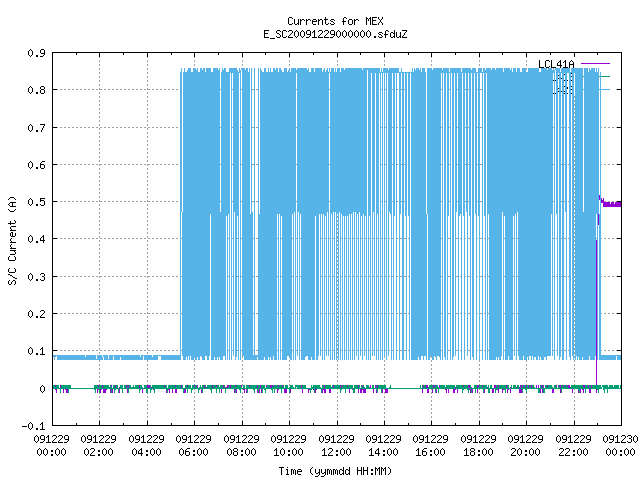Click the x-axis tick label '12:00'
The height and width of the screenshot is (480, 640).
click(x=336, y=452)
